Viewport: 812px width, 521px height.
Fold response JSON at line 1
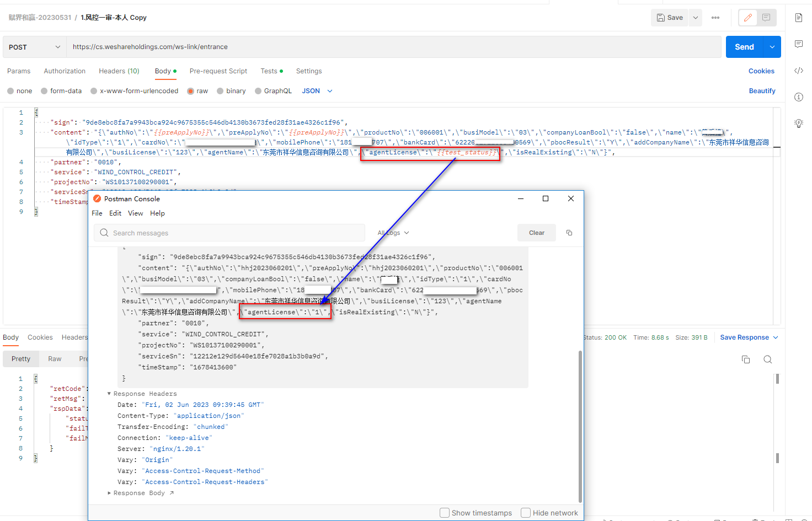point(36,379)
